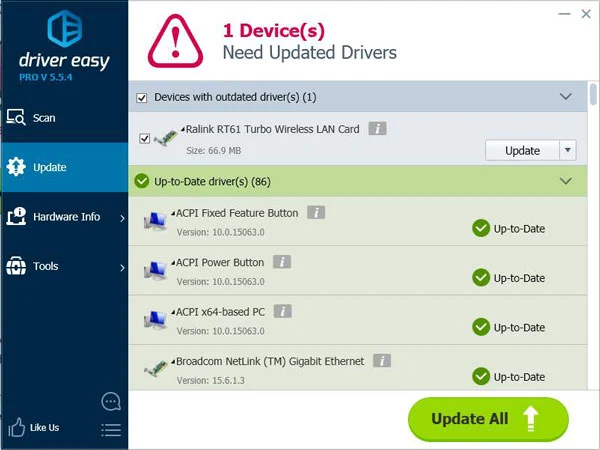Open info icon for ACPI Fixed Feature Button
The image size is (600, 450).
(x=316, y=212)
